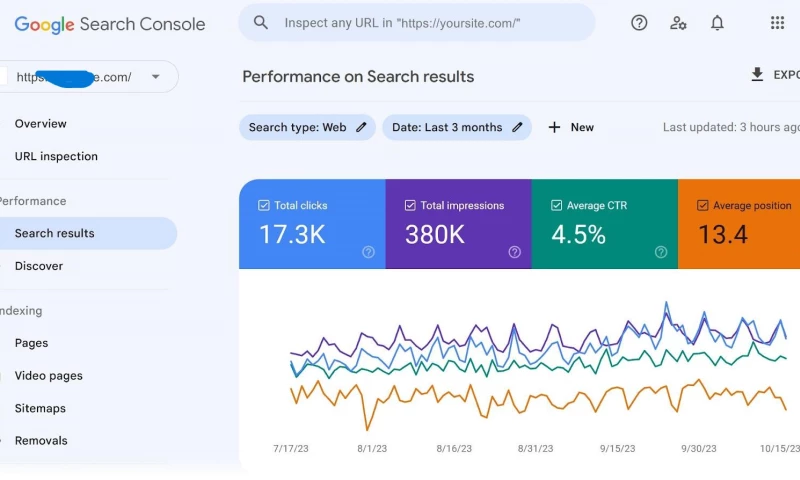The height and width of the screenshot is (480, 800).
Task: Click the EXPORT button label
Action: coord(786,75)
